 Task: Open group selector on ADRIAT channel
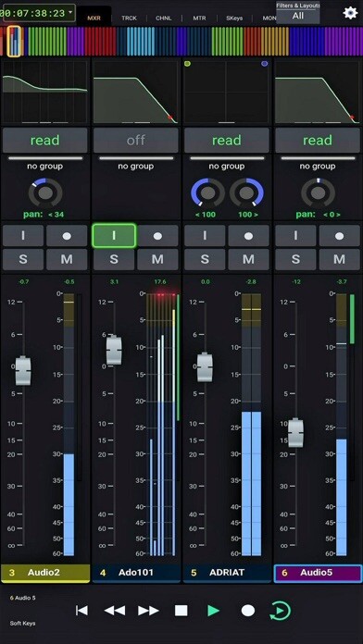(227, 167)
